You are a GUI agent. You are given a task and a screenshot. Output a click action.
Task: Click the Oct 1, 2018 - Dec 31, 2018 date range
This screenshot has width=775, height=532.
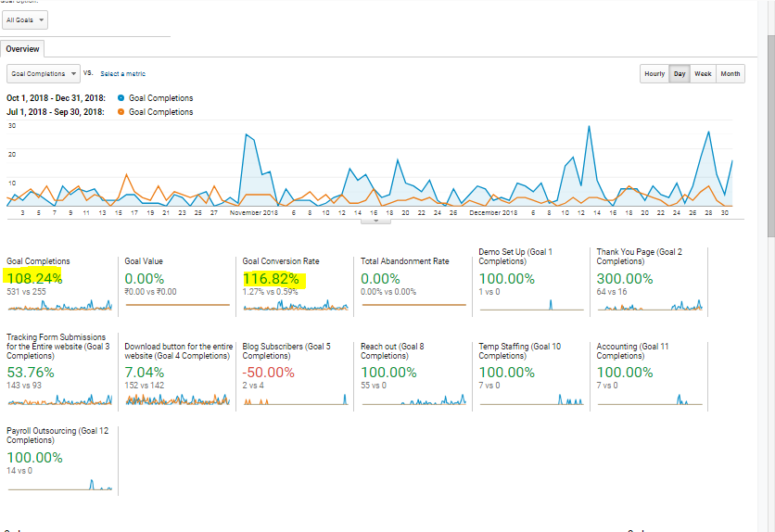tap(56, 98)
